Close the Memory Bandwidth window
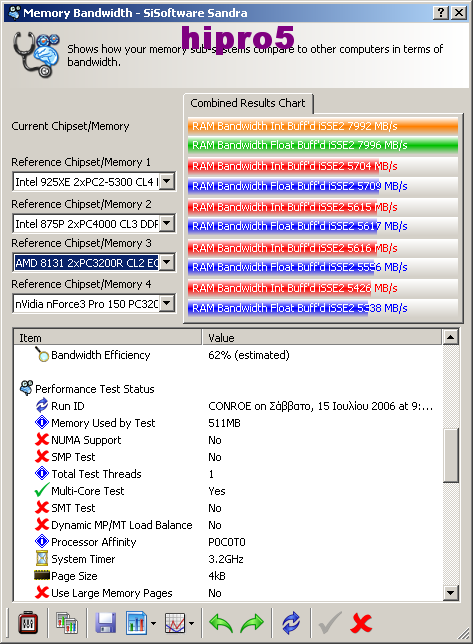This screenshot has width=473, height=644. click(x=459, y=13)
